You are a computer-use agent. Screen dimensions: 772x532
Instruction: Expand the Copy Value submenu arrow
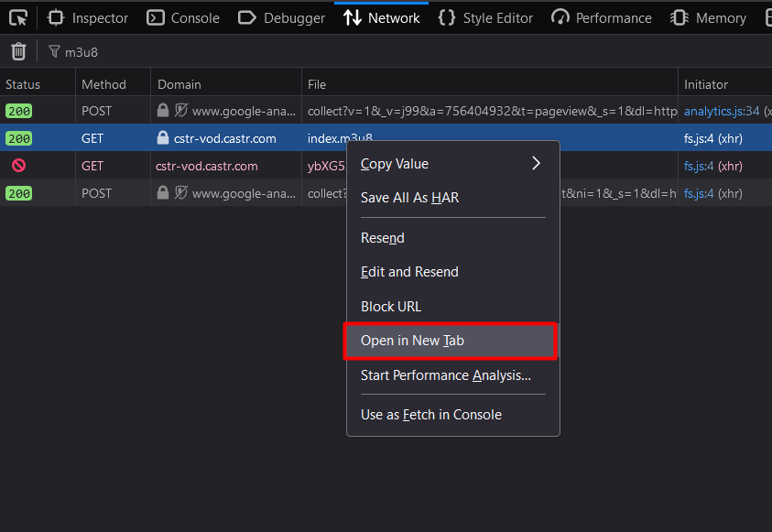point(536,163)
